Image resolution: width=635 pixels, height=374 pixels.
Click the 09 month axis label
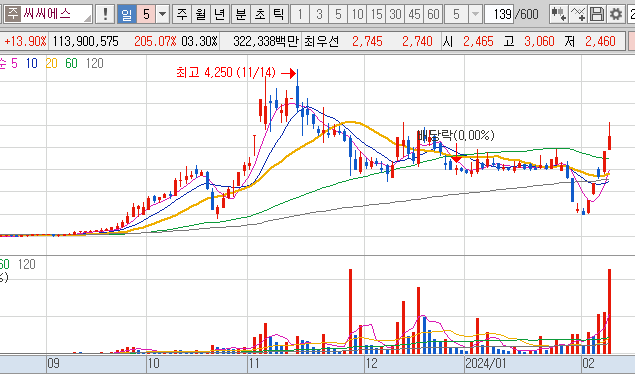click(x=53, y=363)
